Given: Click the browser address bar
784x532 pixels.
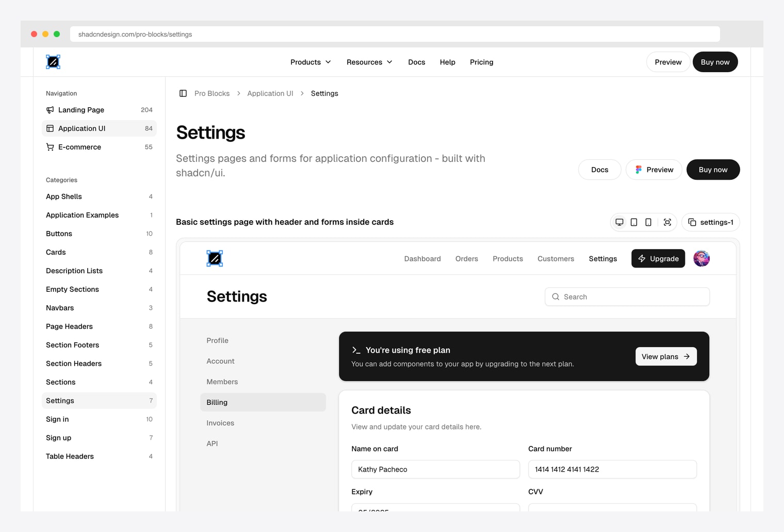Looking at the screenshot, I should coord(395,34).
